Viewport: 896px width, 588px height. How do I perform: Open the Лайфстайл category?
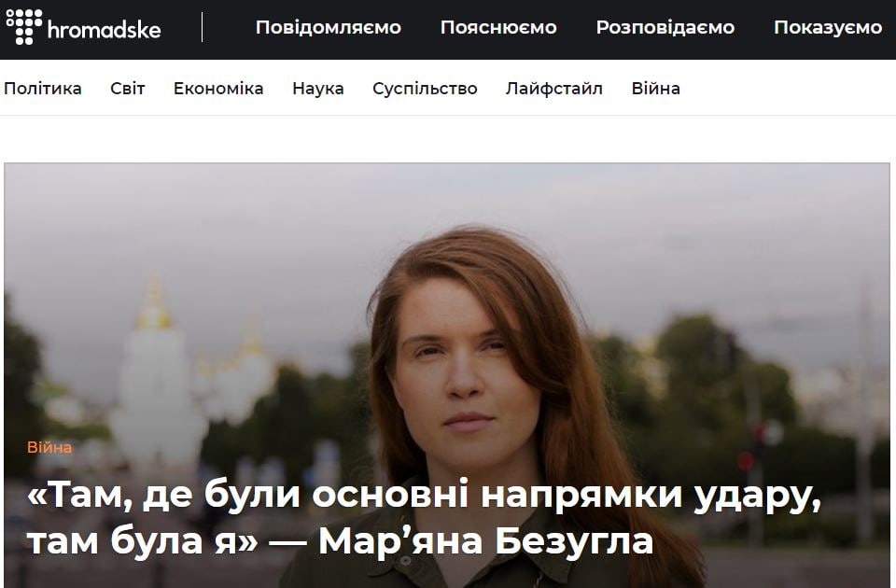pos(553,89)
